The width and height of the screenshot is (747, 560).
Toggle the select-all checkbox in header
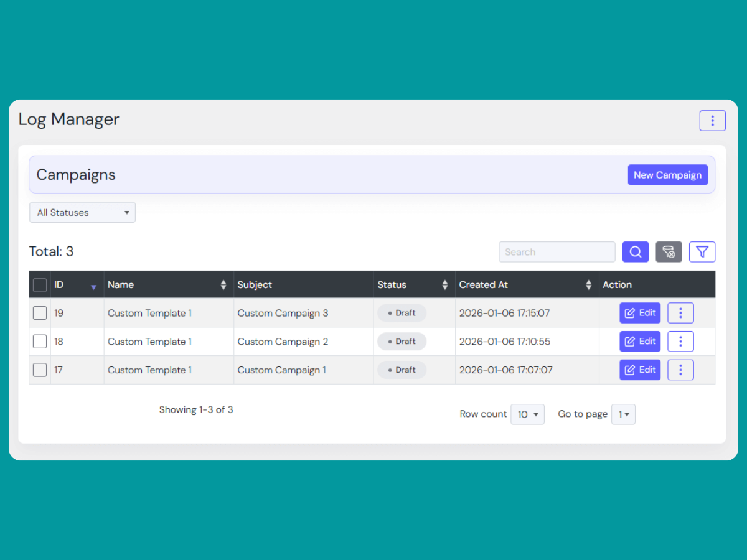(40, 285)
